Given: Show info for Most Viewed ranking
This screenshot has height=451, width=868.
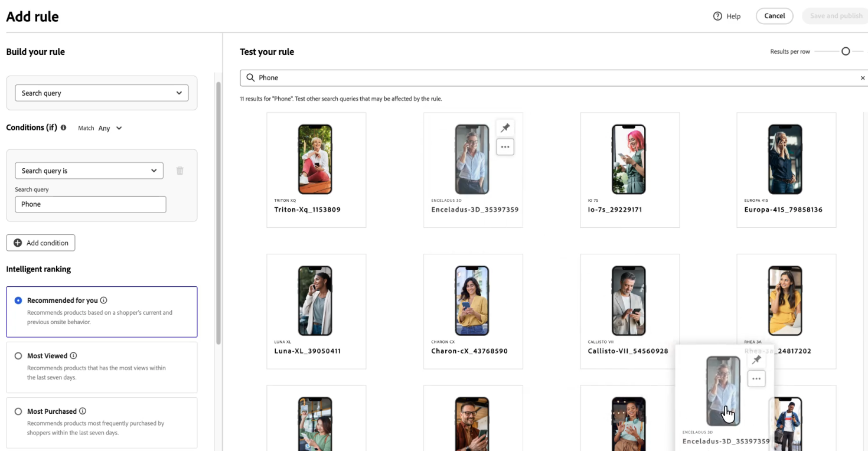Looking at the screenshot, I should pos(73,356).
